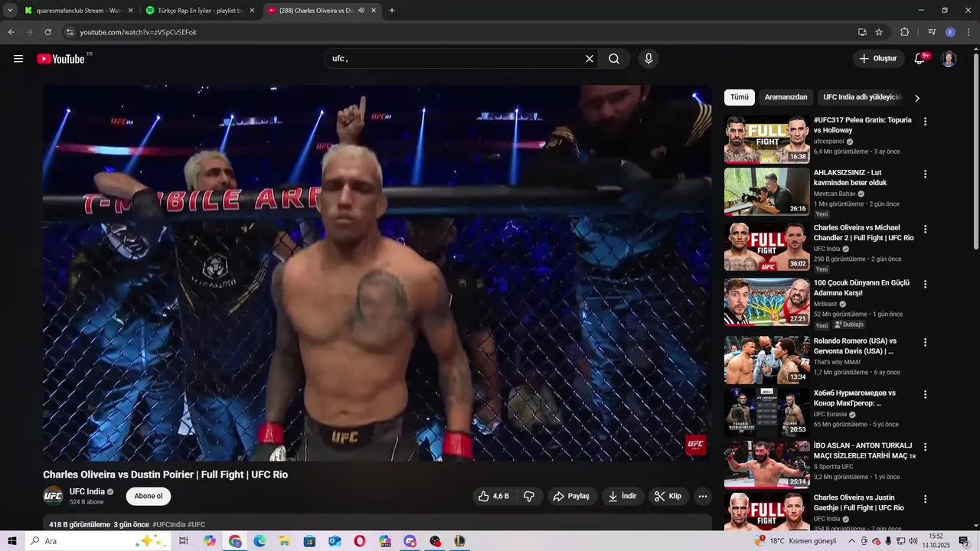Click the Chrome address bar URL
Viewport: 980px width, 551px height.
click(x=139, y=32)
